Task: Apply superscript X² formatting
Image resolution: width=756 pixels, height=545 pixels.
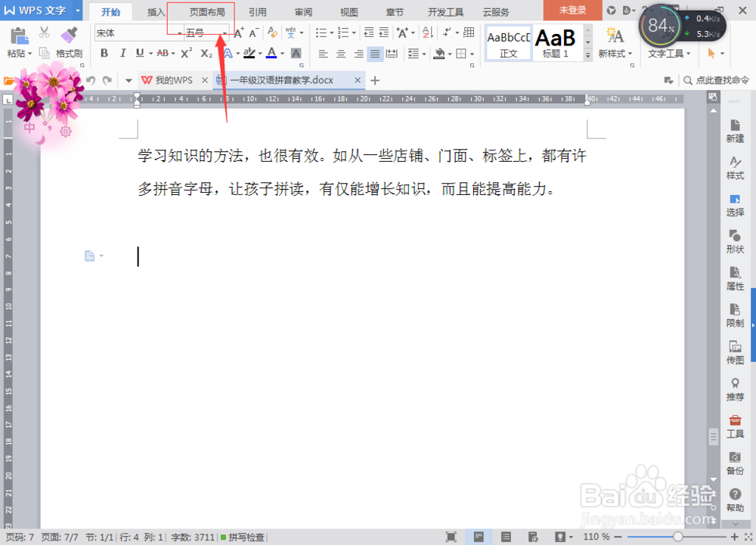Action: click(x=186, y=53)
